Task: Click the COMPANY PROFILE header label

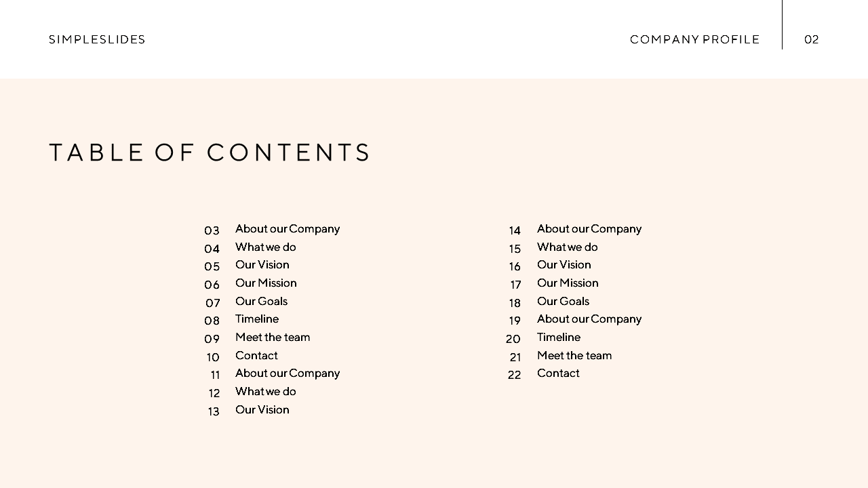Action: 695,39
